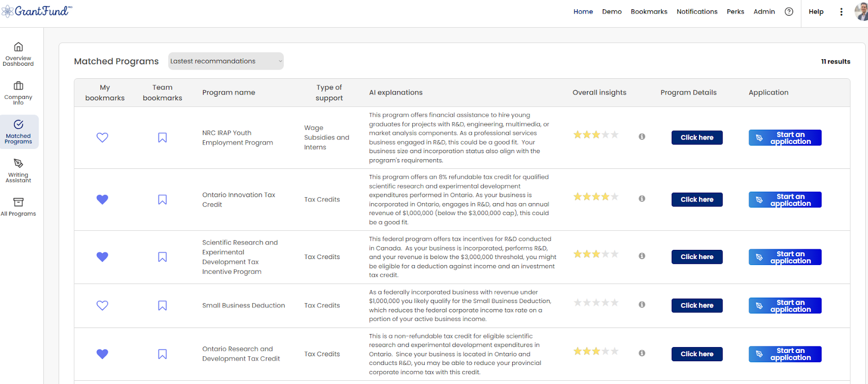Toggle team bookmark for Ontario Research and Development
868x384 pixels.
[x=162, y=354]
